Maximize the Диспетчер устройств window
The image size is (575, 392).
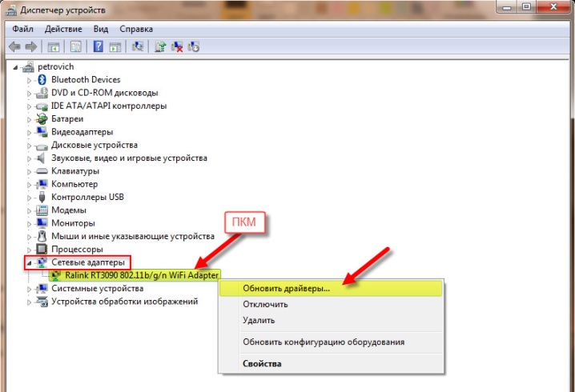click(x=527, y=6)
